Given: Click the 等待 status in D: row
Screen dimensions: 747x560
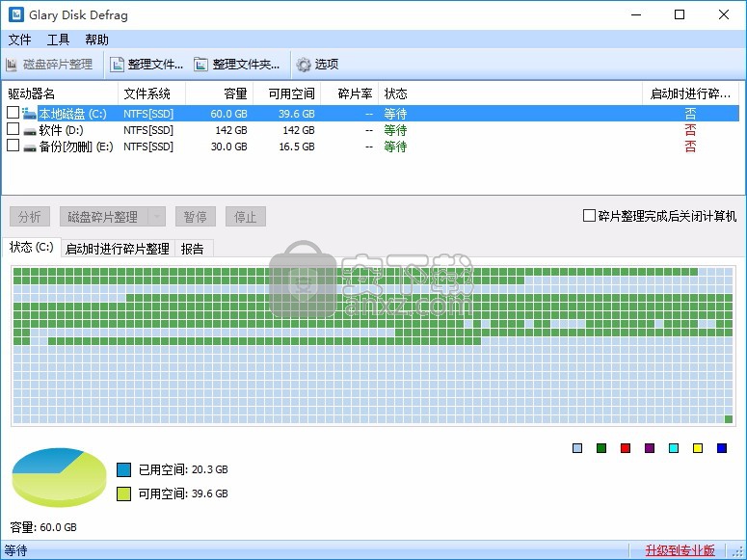Looking at the screenshot, I should (395, 130).
